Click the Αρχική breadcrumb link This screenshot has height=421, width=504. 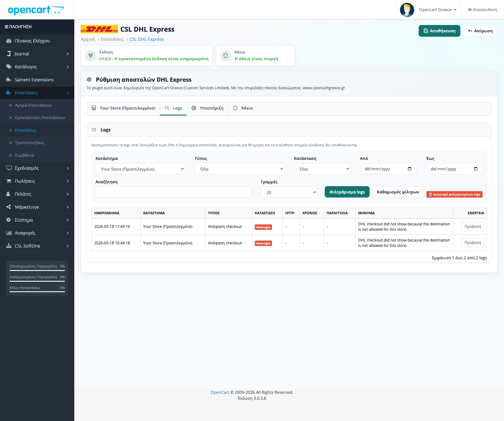[88, 39]
